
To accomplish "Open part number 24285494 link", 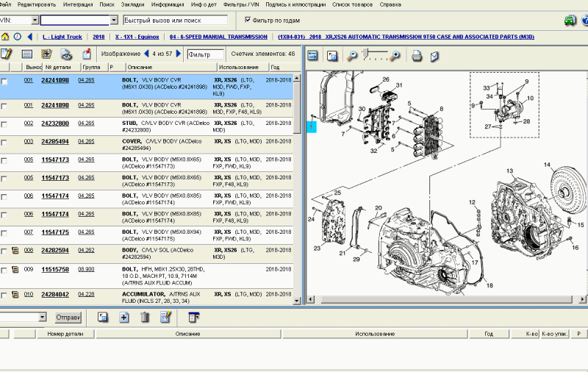I will 55,141.
